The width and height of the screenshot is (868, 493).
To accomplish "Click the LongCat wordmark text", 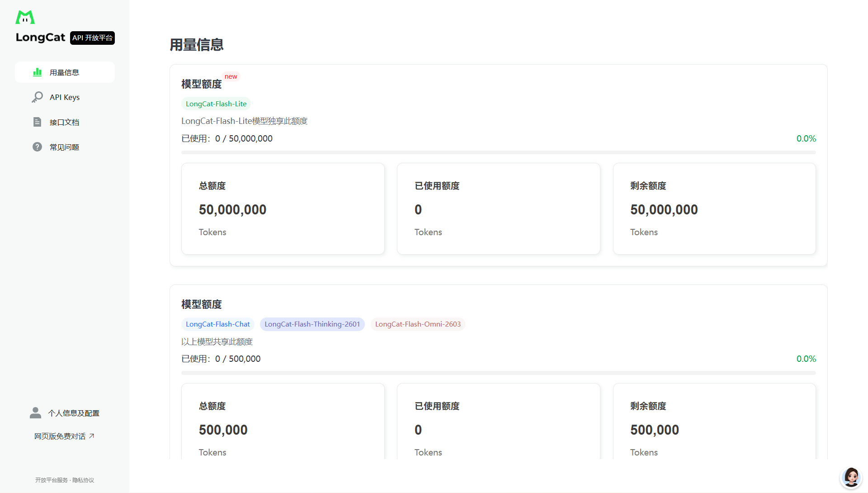I will pyautogui.click(x=41, y=38).
